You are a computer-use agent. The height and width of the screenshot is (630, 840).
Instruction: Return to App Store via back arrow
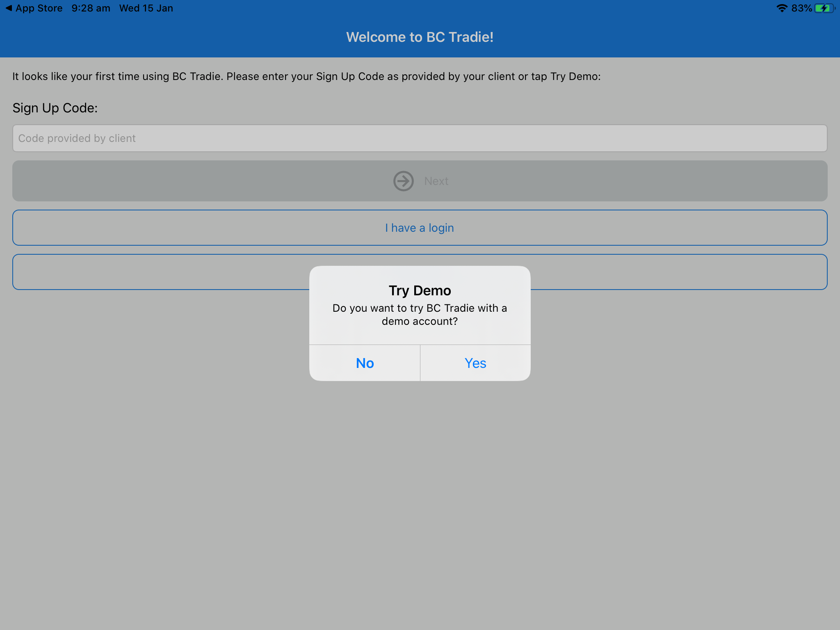tap(34, 8)
